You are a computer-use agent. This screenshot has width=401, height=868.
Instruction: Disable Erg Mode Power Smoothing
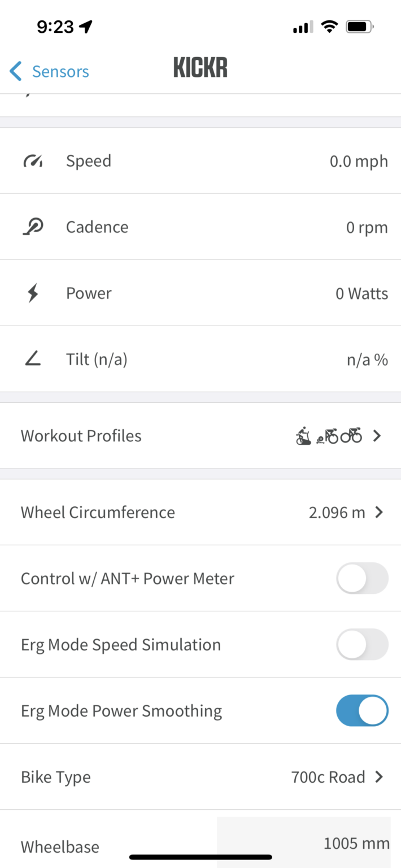(362, 710)
